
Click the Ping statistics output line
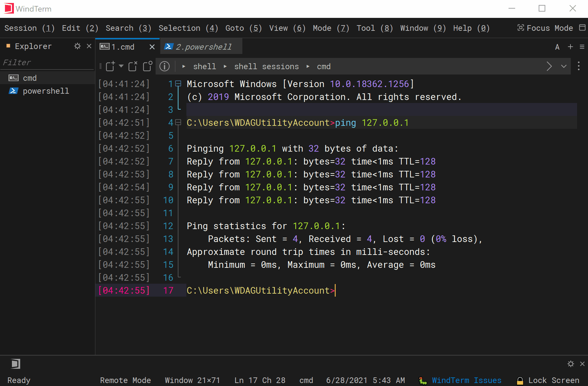[x=266, y=226]
